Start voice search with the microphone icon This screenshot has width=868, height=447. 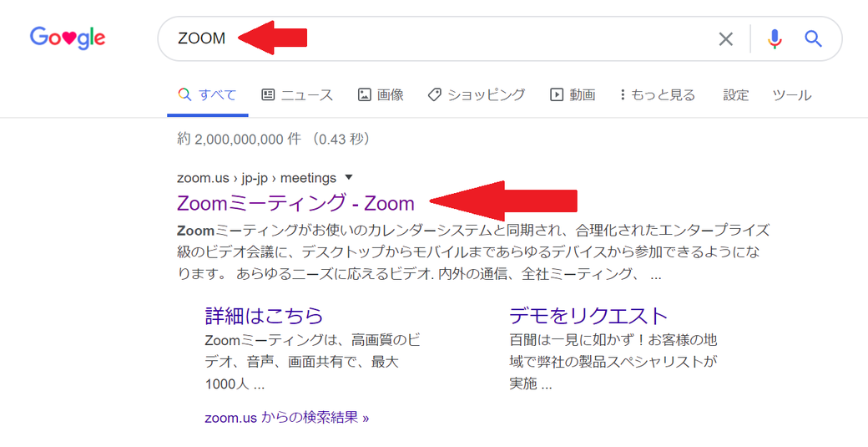tap(775, 38)
